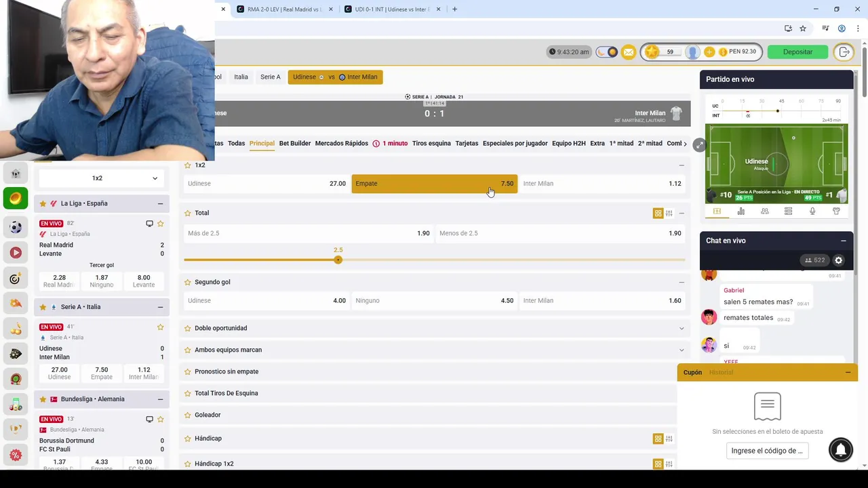The width and height of the screenshot is (868, 488).
Task: Open Hándicap 1x2 sliders filter icon
Action: pos(669,464)
